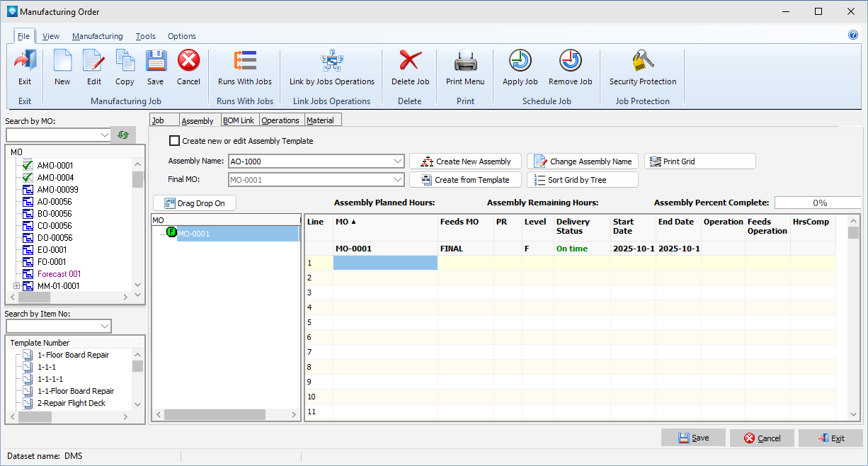Click the assembly grid vertical scrollbar

click(854, 317)
